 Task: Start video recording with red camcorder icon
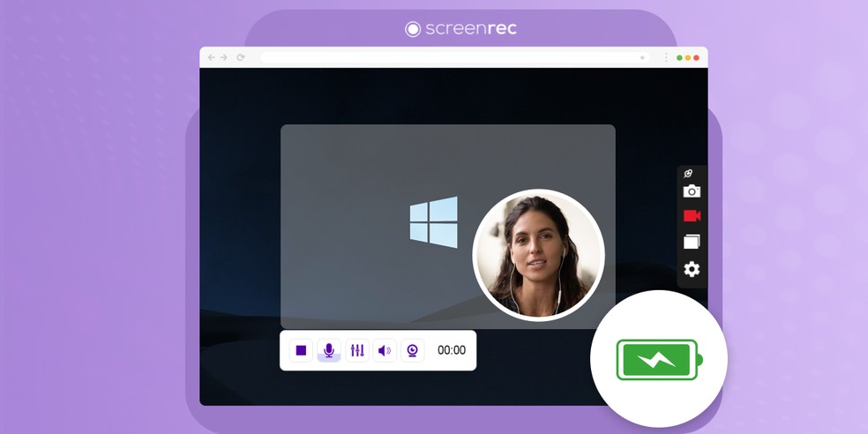pos(692,216)
